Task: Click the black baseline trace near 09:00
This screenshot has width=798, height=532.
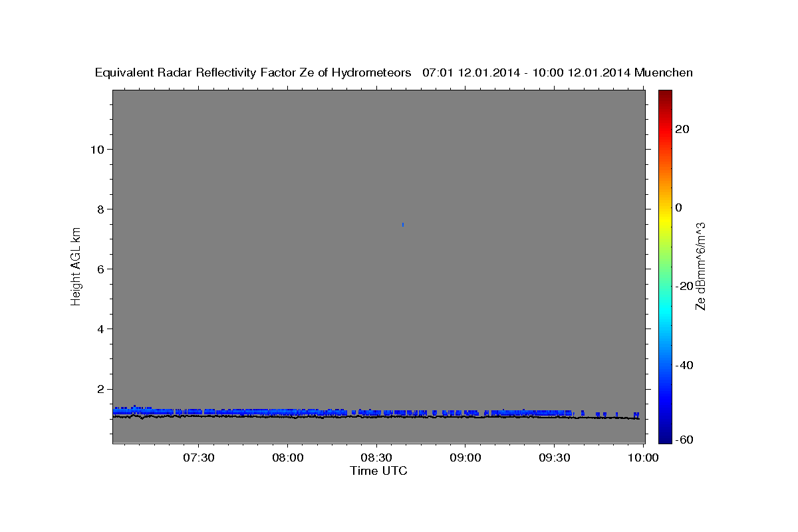Action: [x=465, y=417]
